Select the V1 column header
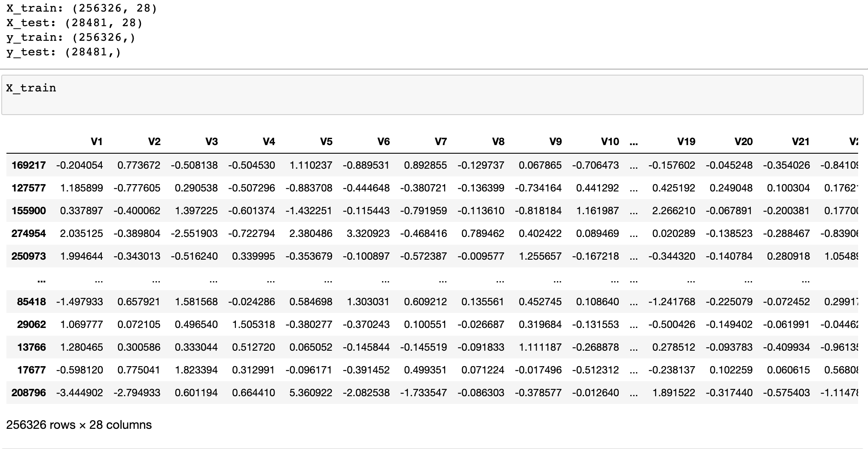Screen dimensions: 868x449 tap(95, 141)
